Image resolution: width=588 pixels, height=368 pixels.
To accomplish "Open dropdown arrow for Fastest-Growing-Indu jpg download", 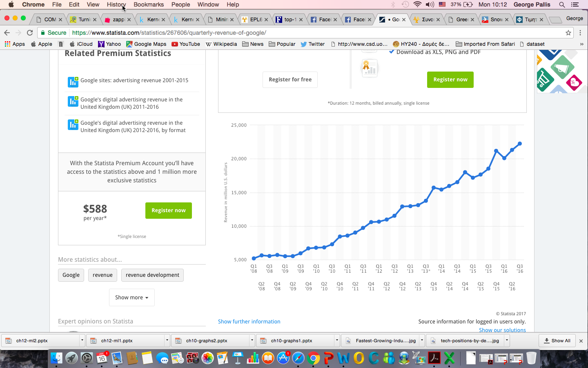I will (x=422, y=340).
